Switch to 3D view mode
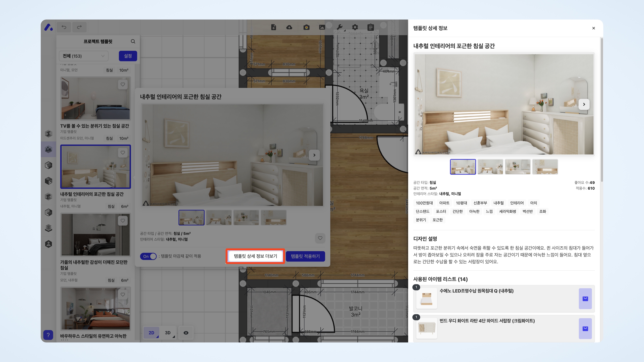Image resolution: width=644 pixels, height=362 pixels. pos(168,333)
